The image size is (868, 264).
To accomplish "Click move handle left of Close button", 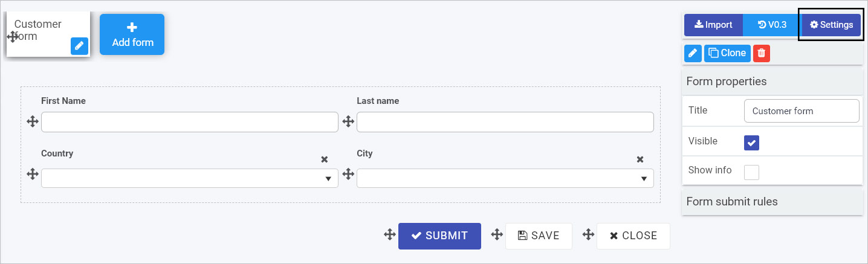I will tap(588, 234).
